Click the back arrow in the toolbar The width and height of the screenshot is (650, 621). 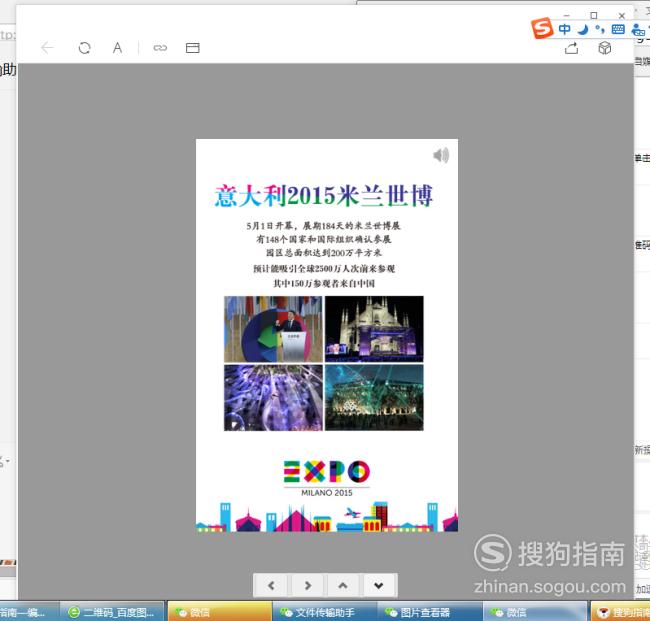pyautogui.click(x=47, y=48)
